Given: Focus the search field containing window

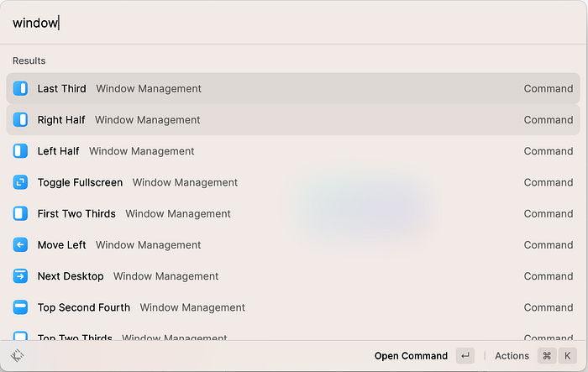Looking at the screenshot, I should 293,23.
